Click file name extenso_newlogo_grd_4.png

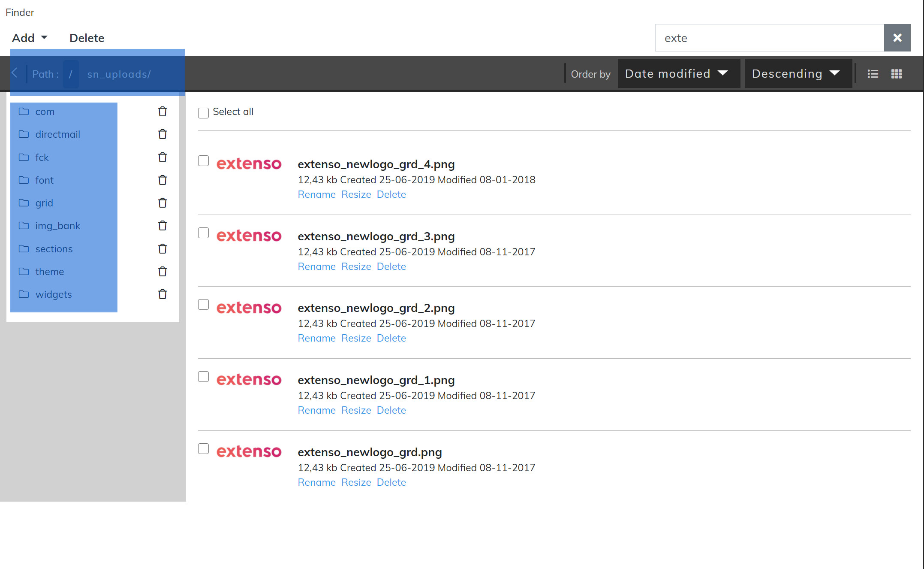pos(376,164)
